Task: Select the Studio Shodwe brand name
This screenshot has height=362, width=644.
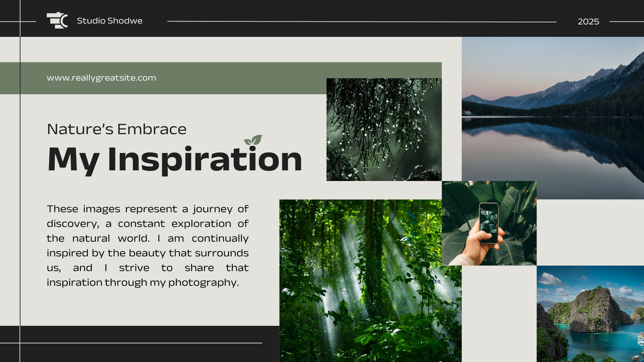Action: pos(109,21)
